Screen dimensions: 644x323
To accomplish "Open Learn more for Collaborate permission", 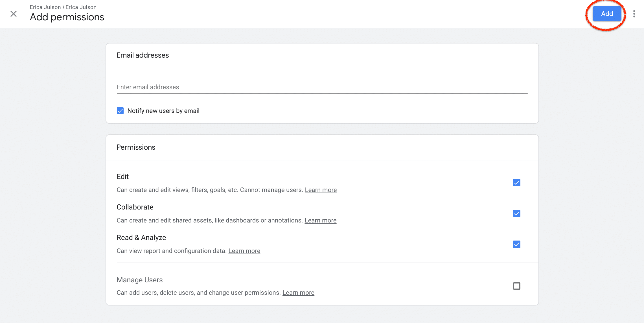I will pyautogui.click(x=320, y=220).
